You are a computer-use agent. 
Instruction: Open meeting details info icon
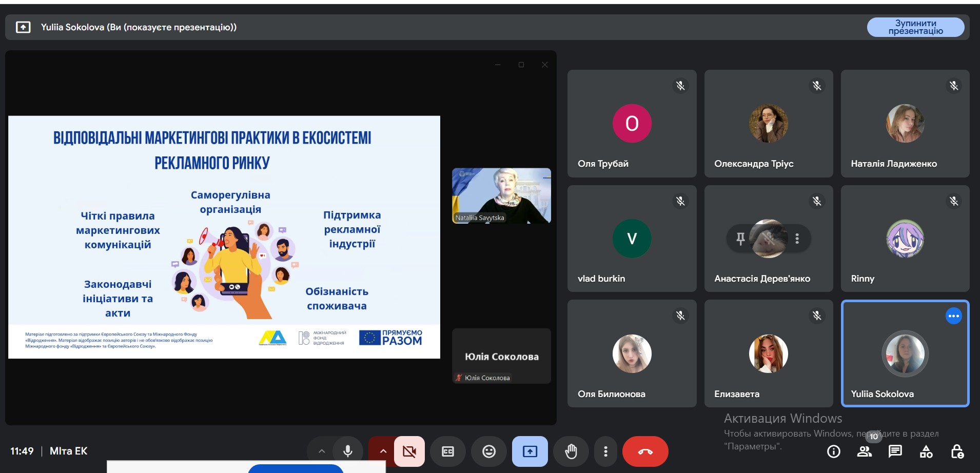[834, 451]
